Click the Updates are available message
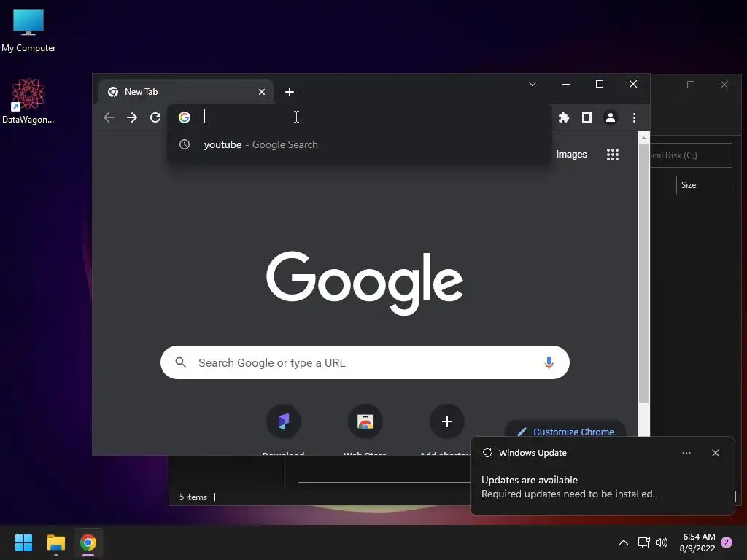This screenshot has height=560, width=747. click(x=530, y=480)
